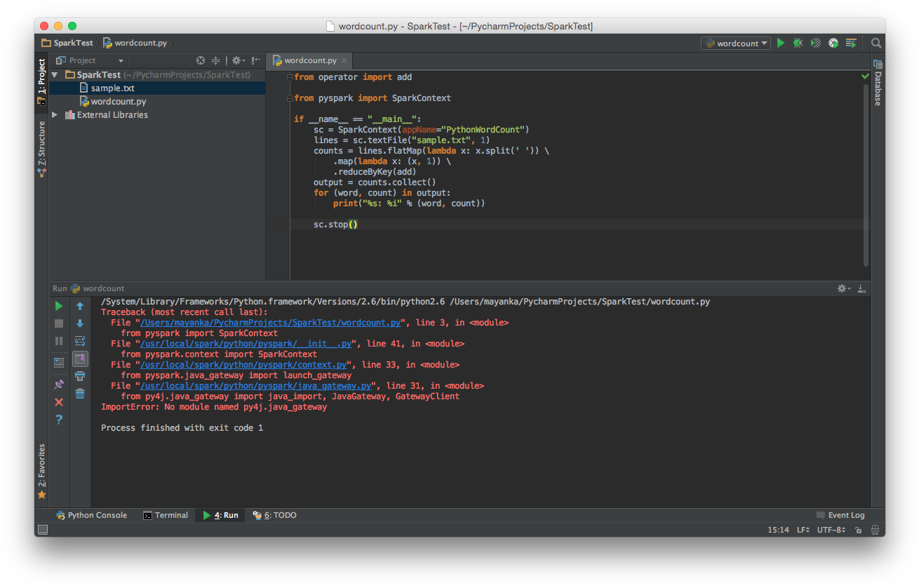
Task: Click the fold marker beside 'from operator import add'
Action: [290, 76]
